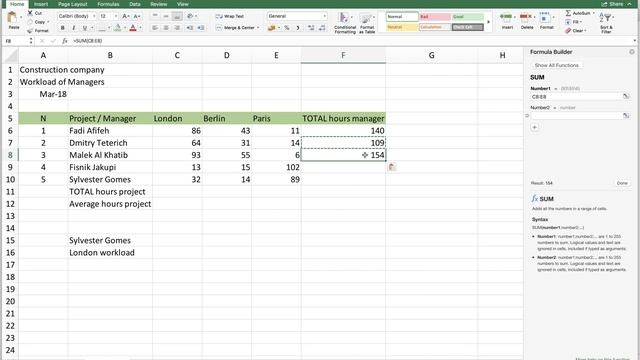Switch to the Review tab
Screen dimensions: 640x360
coord(159,4)
